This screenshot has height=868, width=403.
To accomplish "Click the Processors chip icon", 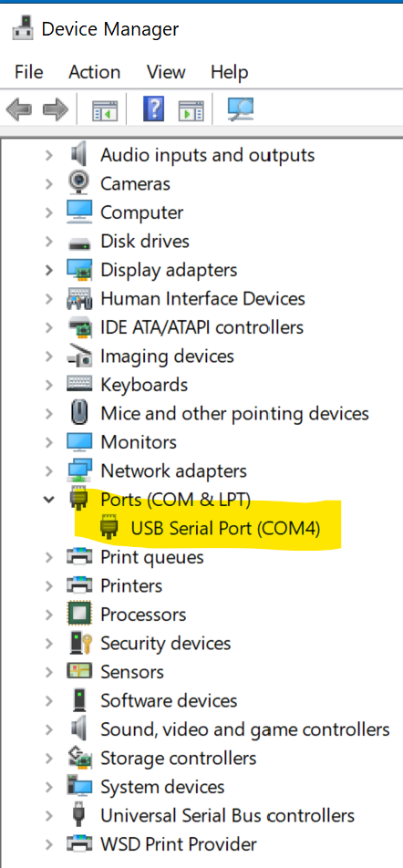I will tap(78, 614).
